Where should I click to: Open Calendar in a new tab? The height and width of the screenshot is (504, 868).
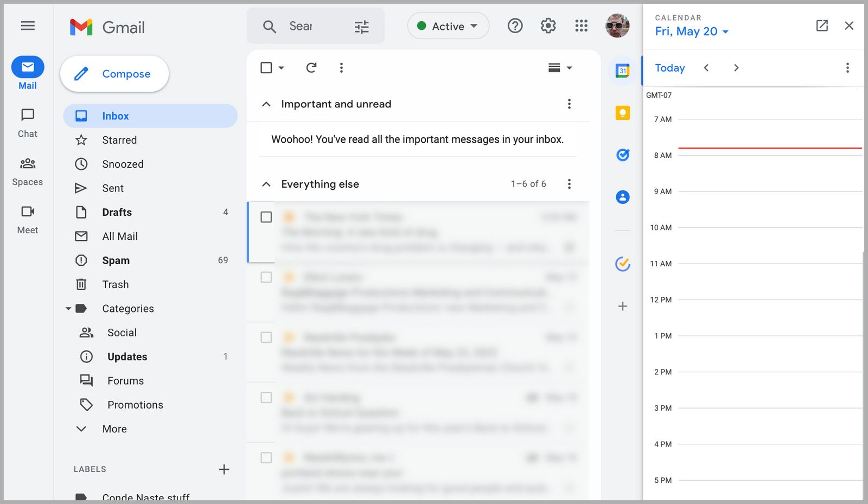coord(822,25)
